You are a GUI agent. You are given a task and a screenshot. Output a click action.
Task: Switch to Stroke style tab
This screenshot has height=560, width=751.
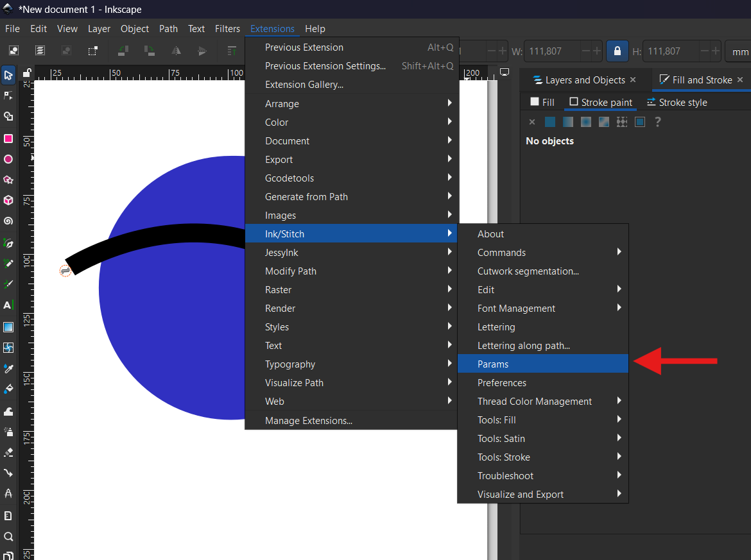(x=677, y=103)
